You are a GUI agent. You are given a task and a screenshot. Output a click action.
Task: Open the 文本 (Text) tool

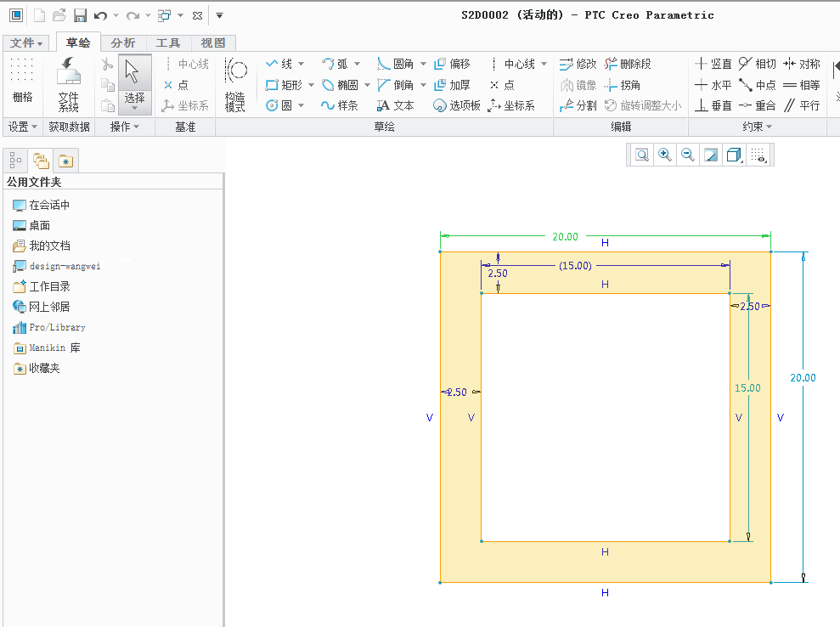pos(395,105)
